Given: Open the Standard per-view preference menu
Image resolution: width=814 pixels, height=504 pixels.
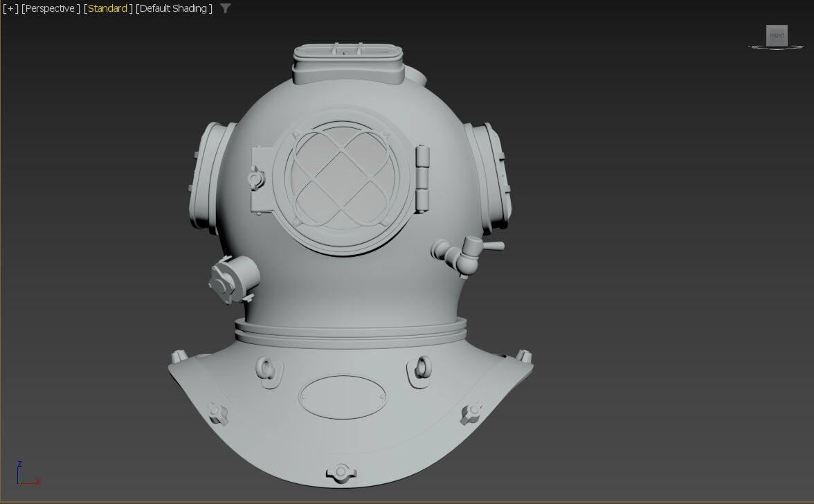Looking at the screenshot, I should click(x=107, y=8).
